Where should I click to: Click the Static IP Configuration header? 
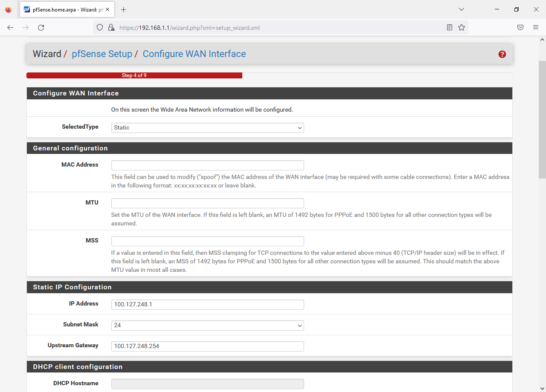tap(270, 287)
